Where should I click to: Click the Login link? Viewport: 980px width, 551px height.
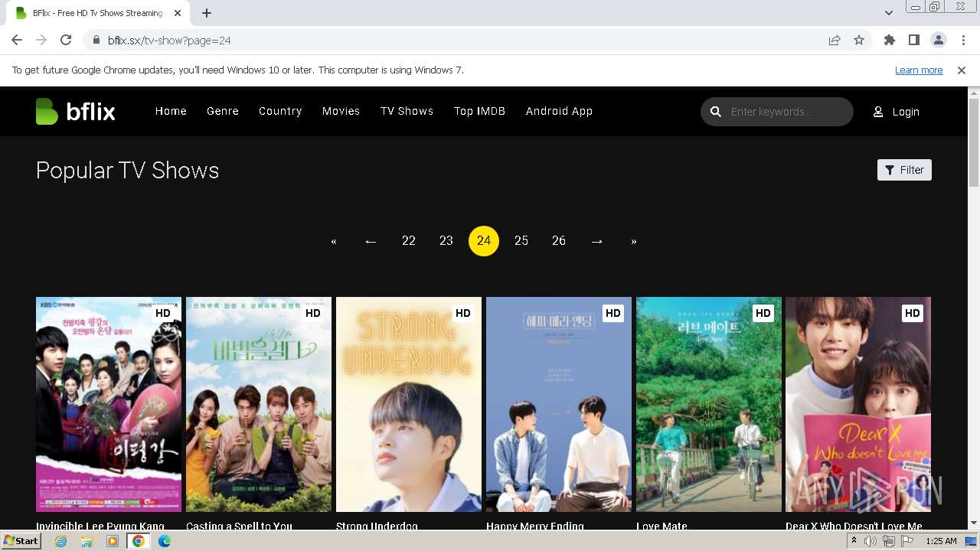coord(906,112)
